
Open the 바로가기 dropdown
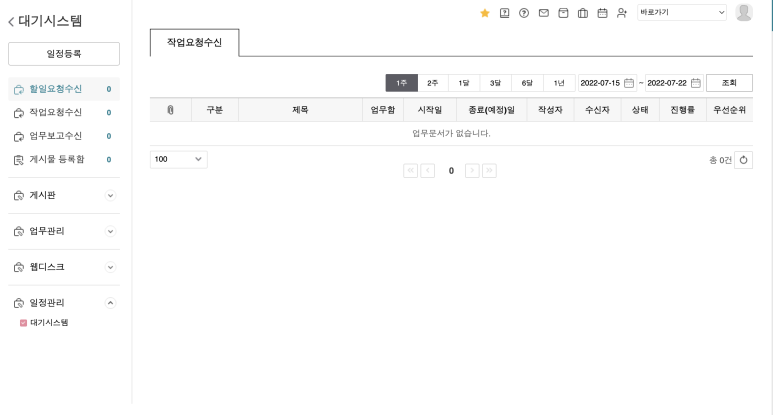pos(682,13)
